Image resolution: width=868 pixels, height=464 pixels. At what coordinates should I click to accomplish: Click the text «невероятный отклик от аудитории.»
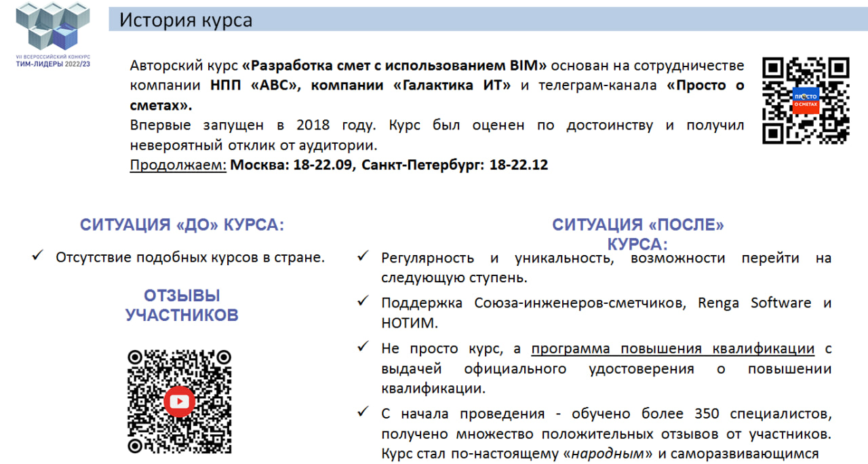pyautogui.click(x=254, y=145)
